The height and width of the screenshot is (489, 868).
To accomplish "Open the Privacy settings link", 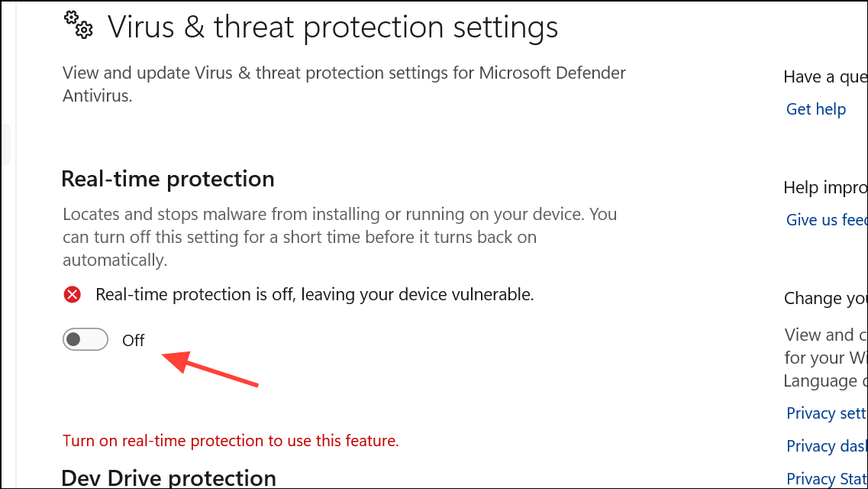I will [x=826, y=413].
